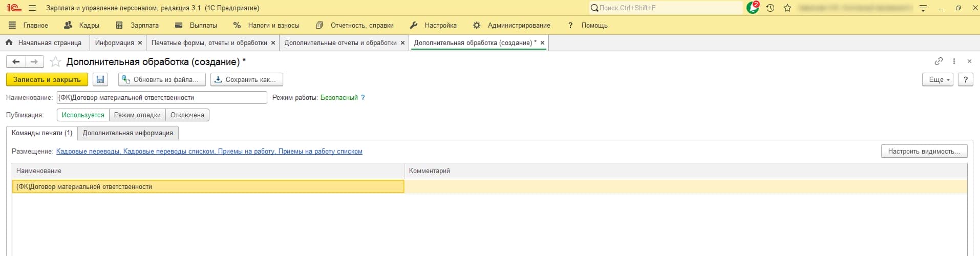Viewport: 980px width, 256px height.
Task: Switch to Печатные формы, отчеты и обработки tab
Action: tap(209, 42)
